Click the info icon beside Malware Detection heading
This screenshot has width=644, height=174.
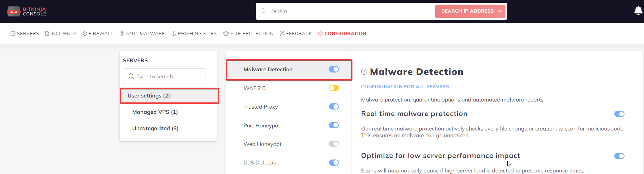[364, 72]
